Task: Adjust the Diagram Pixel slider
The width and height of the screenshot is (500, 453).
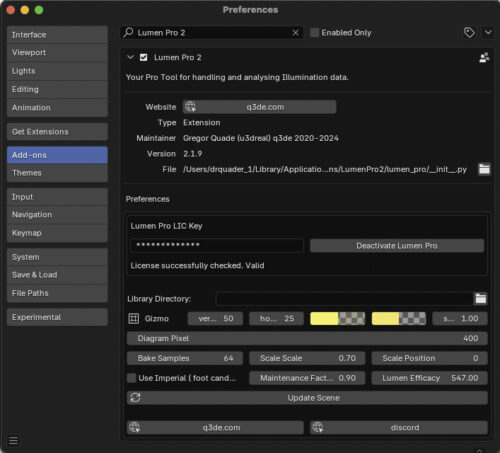Action: coord(307,338)
